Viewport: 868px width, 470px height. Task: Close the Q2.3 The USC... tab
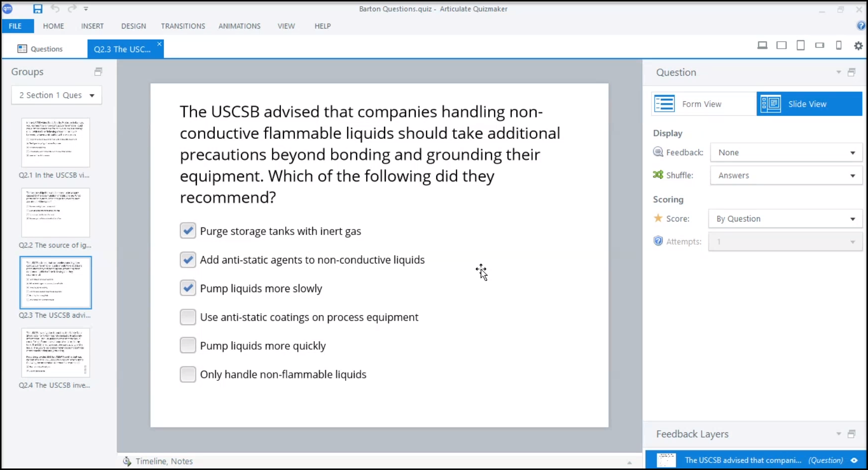[x=159, y=44]
